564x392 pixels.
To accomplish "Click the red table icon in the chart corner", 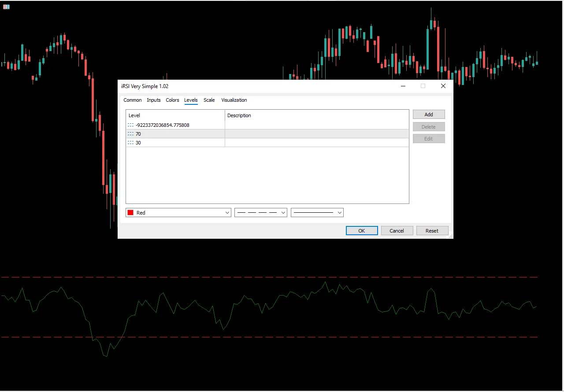I will 6,7.
